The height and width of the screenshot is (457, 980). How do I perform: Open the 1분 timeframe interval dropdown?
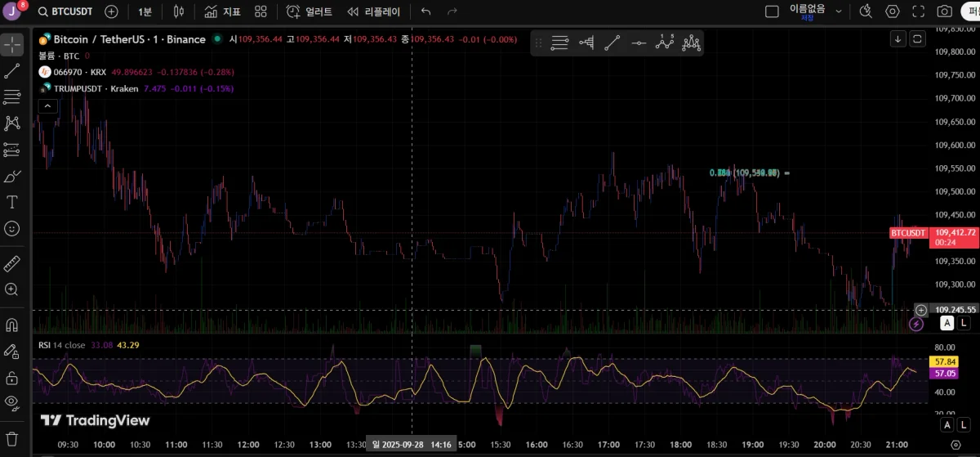[145, 11]
